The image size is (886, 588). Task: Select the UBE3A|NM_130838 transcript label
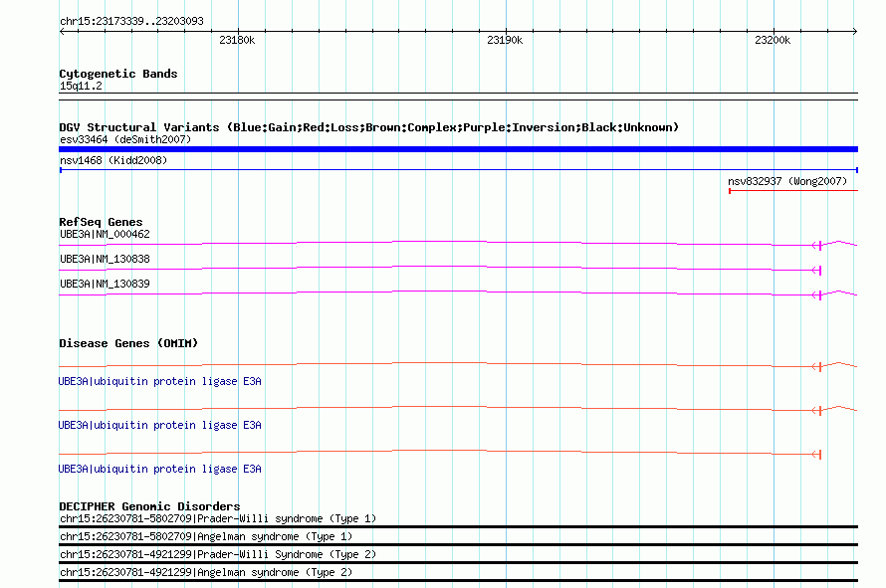pos(105,259)
